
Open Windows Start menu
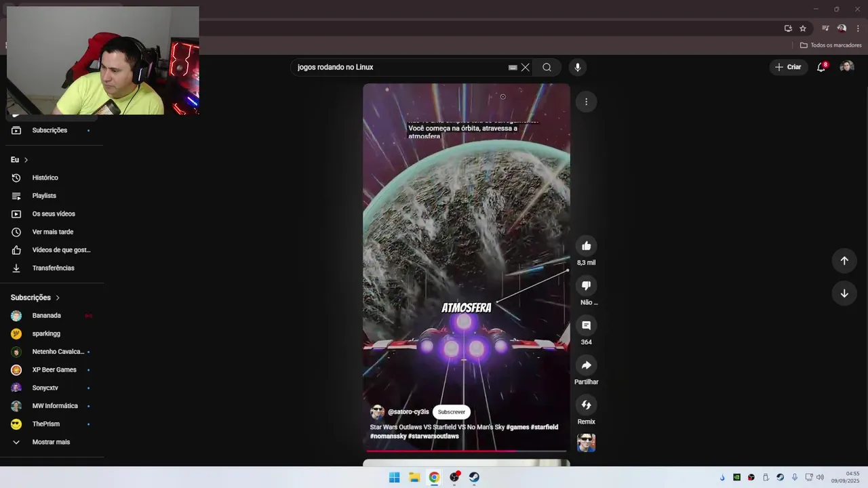tap(394, 477)
